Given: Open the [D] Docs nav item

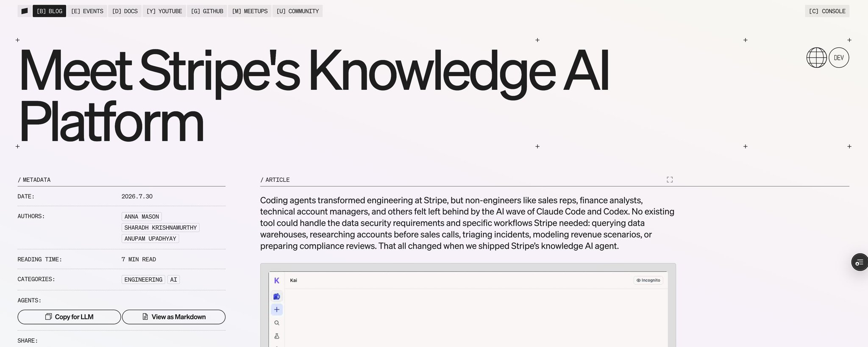Looking at the screenshot, I should pos(125,11).
